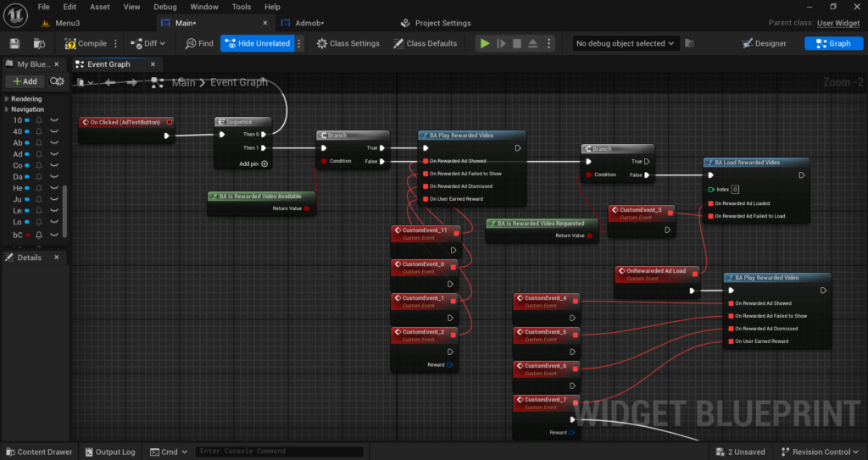Toggle the eye visibility for variable '40'
This screenshot has height=460, width=868.
point(54,132)
